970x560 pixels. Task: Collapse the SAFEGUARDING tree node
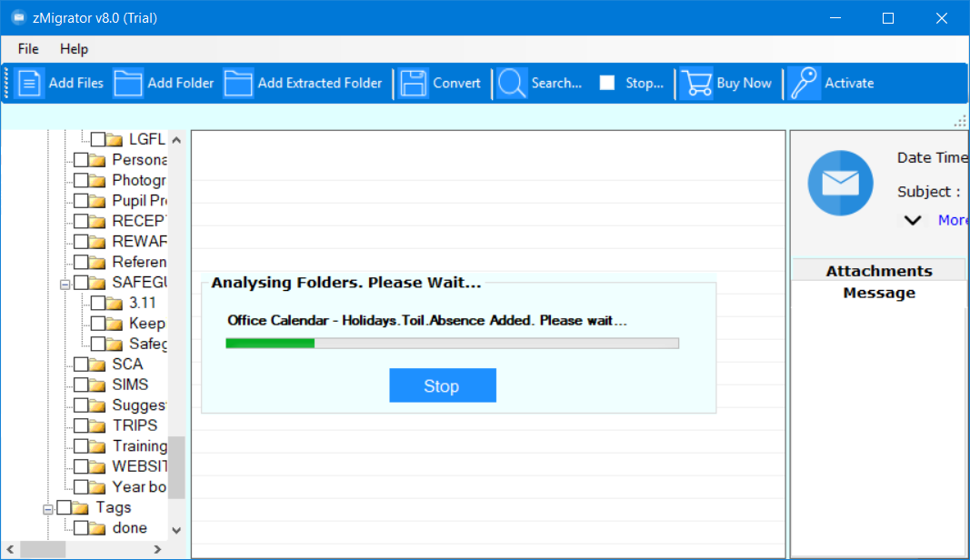(65, 285)
